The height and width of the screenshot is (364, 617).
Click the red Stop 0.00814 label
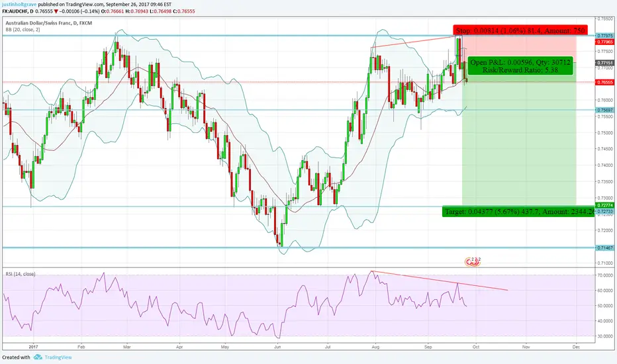click(520, 30)
